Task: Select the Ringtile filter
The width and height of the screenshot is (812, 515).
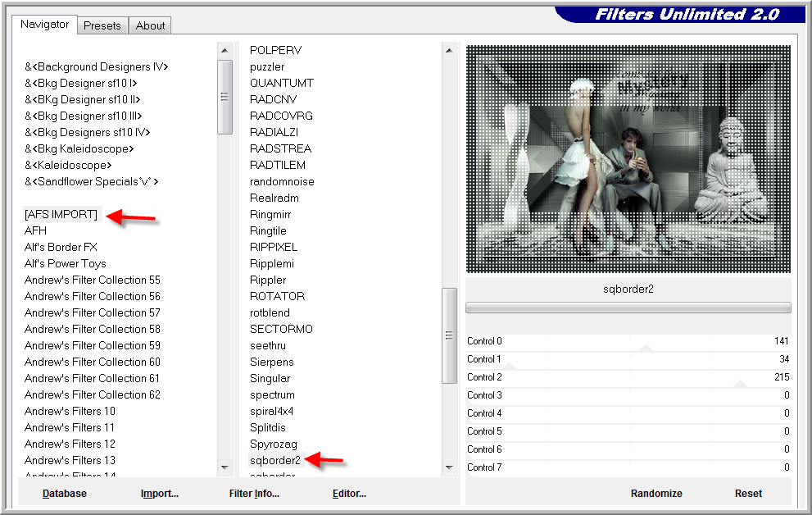Action: pyautogui.click(x=268, y=231)
